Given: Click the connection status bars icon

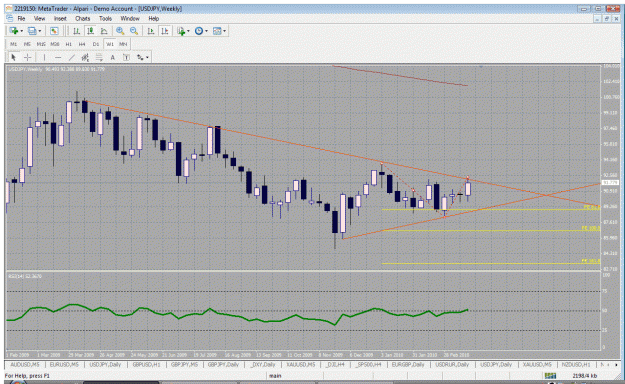Looking at the screenshot, I should pos(550,376).
